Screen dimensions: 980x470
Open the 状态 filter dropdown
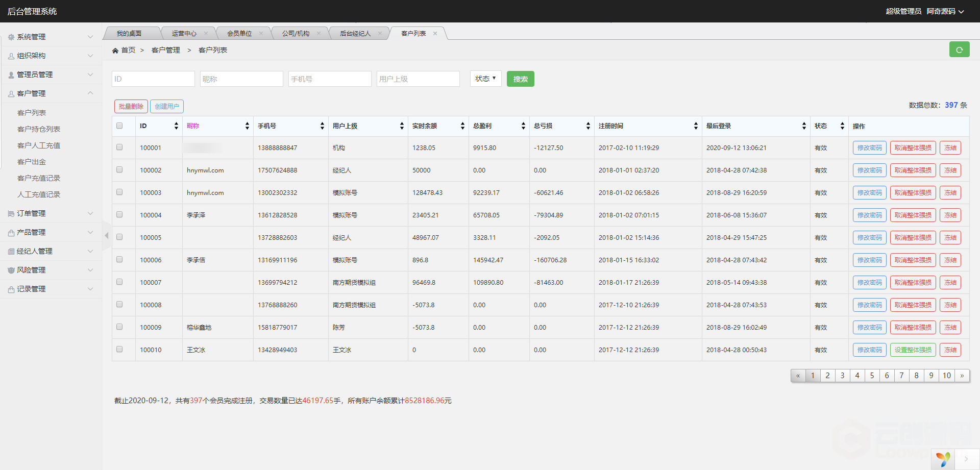[485, 79]
